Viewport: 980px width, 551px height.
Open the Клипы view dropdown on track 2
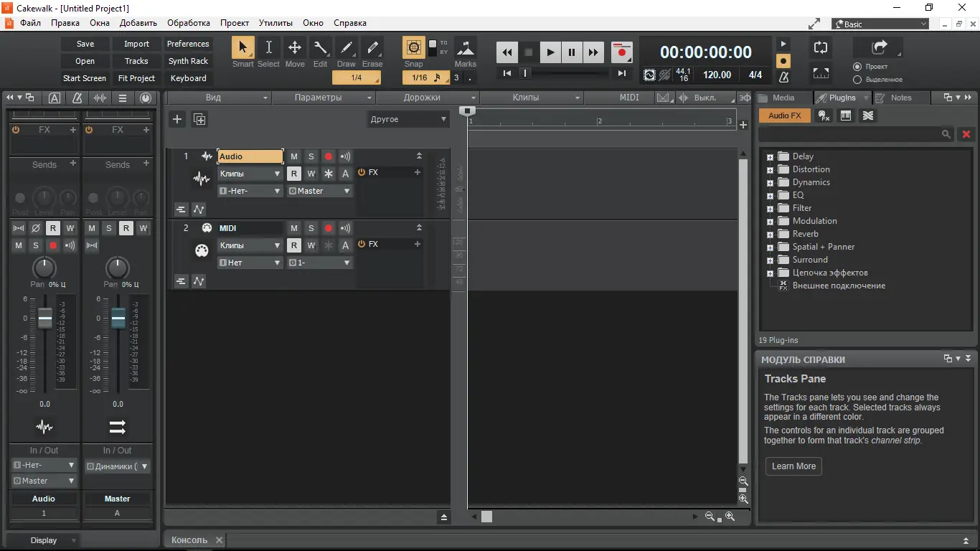click(x=250, y=245)
